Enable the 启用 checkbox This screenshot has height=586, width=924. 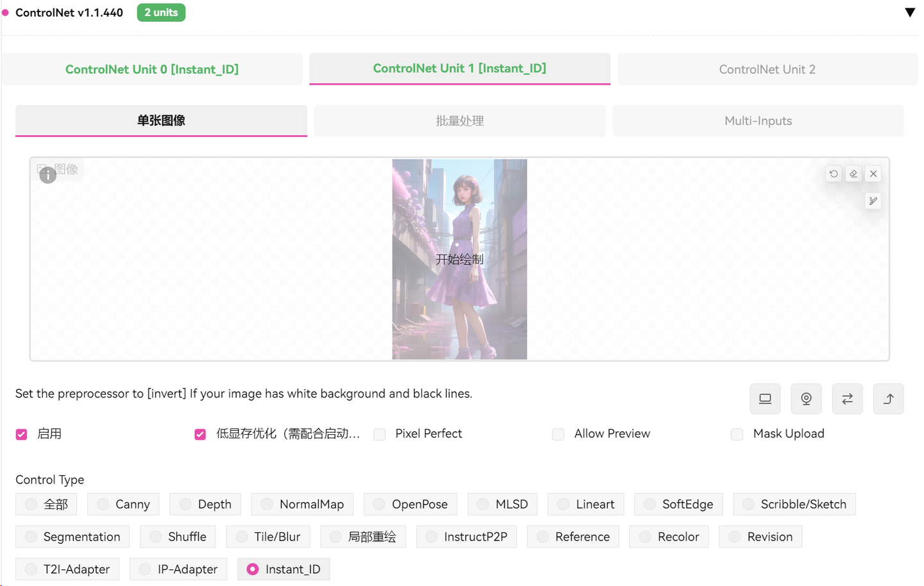[x=21, y=434]
